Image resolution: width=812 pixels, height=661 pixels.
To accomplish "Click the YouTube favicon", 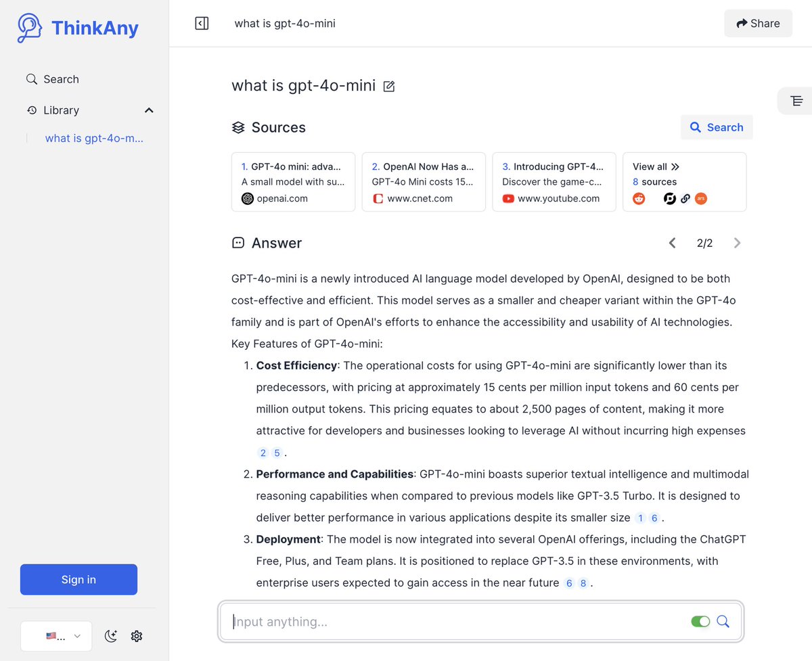I will tap(508, 199).
